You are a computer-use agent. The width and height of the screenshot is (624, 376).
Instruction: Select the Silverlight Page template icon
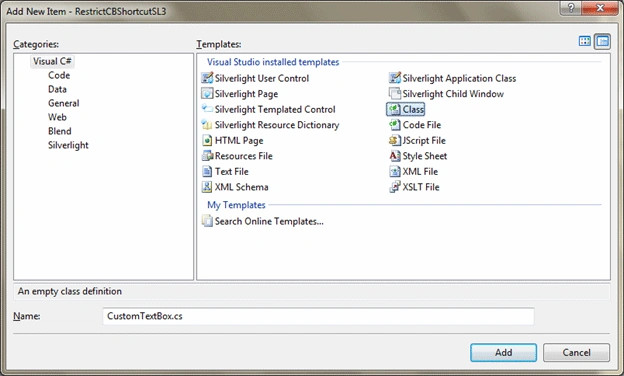point(207,94)
